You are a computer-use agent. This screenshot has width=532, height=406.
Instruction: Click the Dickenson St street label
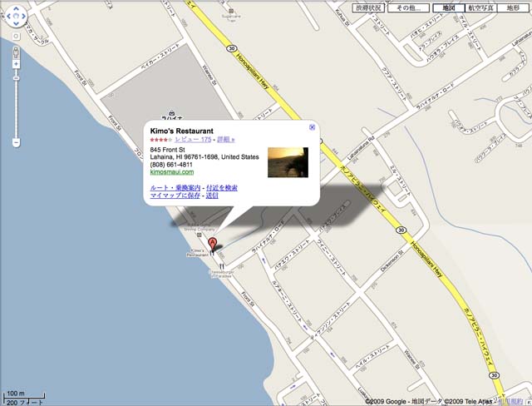tap(392, 261)
